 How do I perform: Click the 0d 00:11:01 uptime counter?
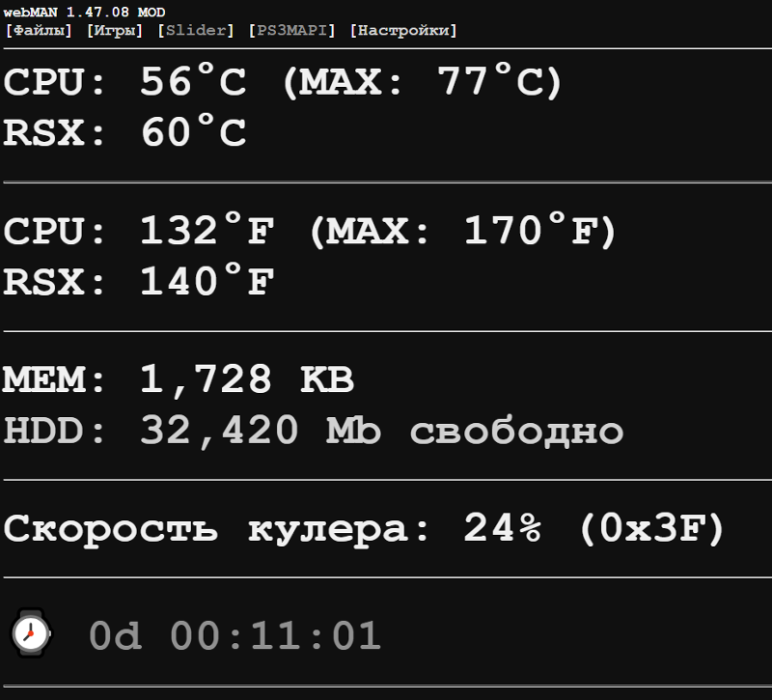236,634
